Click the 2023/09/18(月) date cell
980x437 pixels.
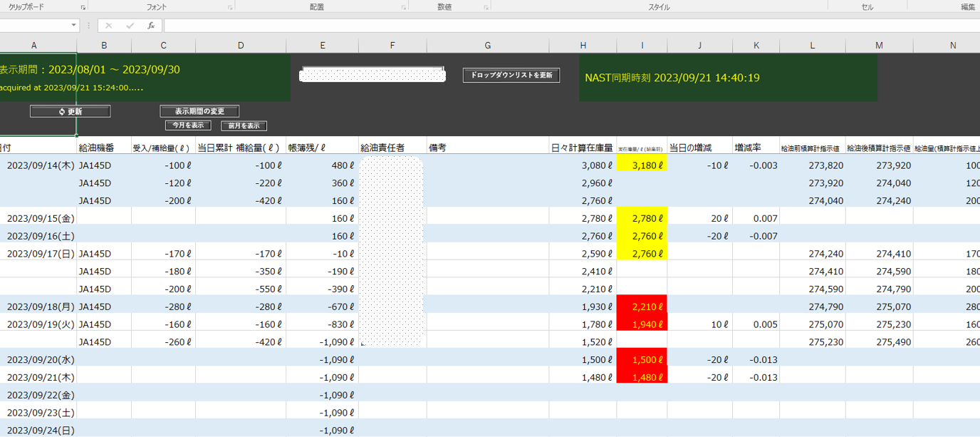38,307
